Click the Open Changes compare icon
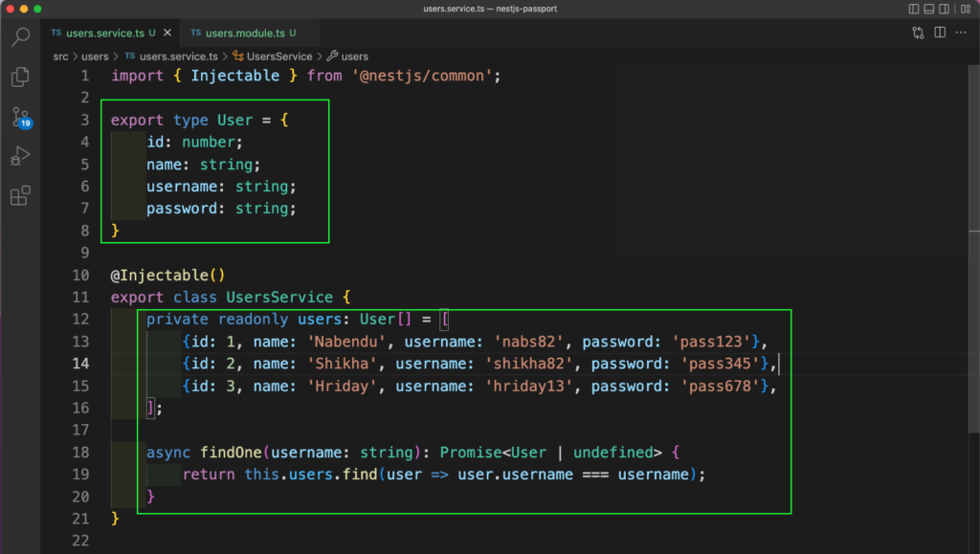The image size is (980, 554). click(x=919, y=33)
